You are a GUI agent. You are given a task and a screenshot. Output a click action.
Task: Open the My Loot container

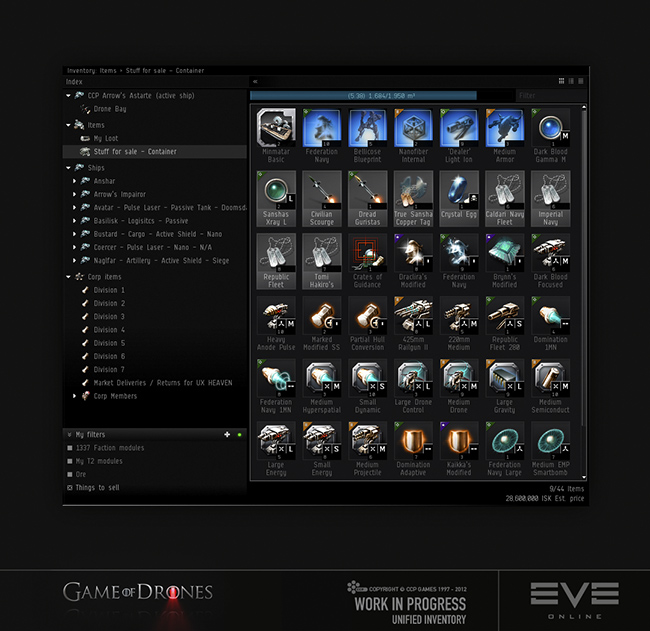[106, 138]
